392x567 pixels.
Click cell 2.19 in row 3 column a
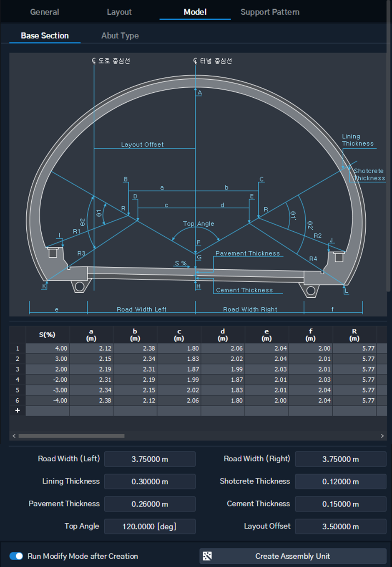coord(91,369)
